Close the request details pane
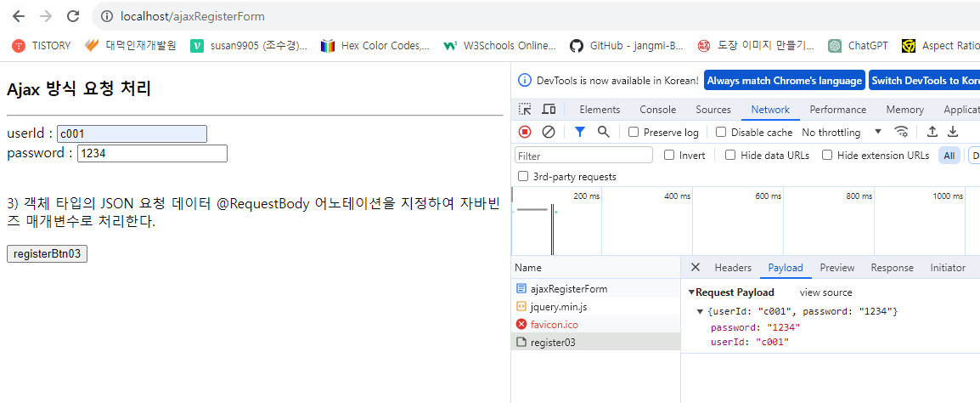Screen dimensions: 980x403 [695, 267]
